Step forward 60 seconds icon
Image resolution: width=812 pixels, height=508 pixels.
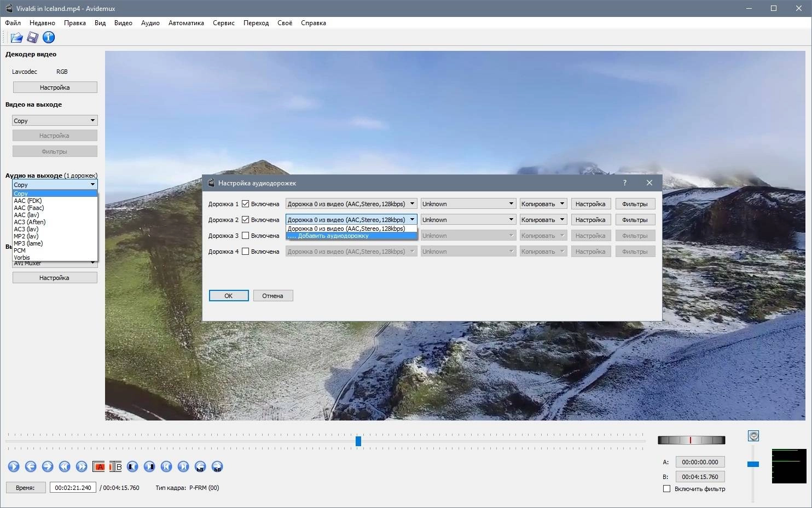[217, 466]
